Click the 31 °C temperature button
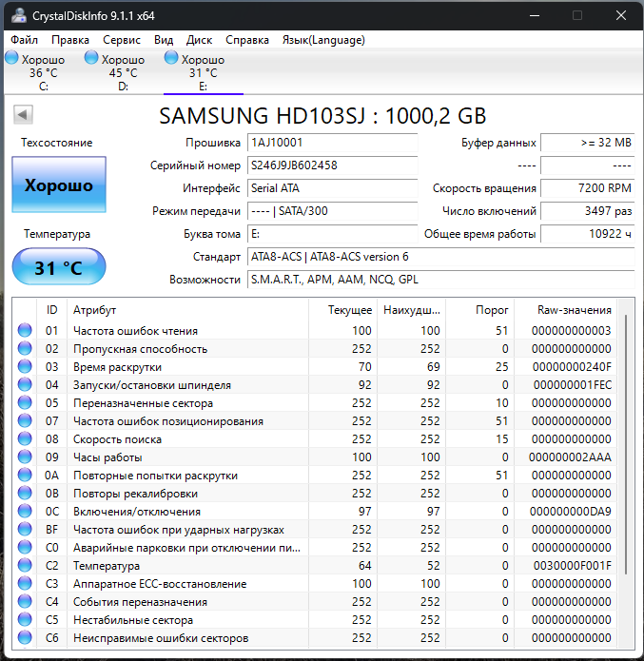The width and height of the screenshot is (644, 661). pos(59,267)
